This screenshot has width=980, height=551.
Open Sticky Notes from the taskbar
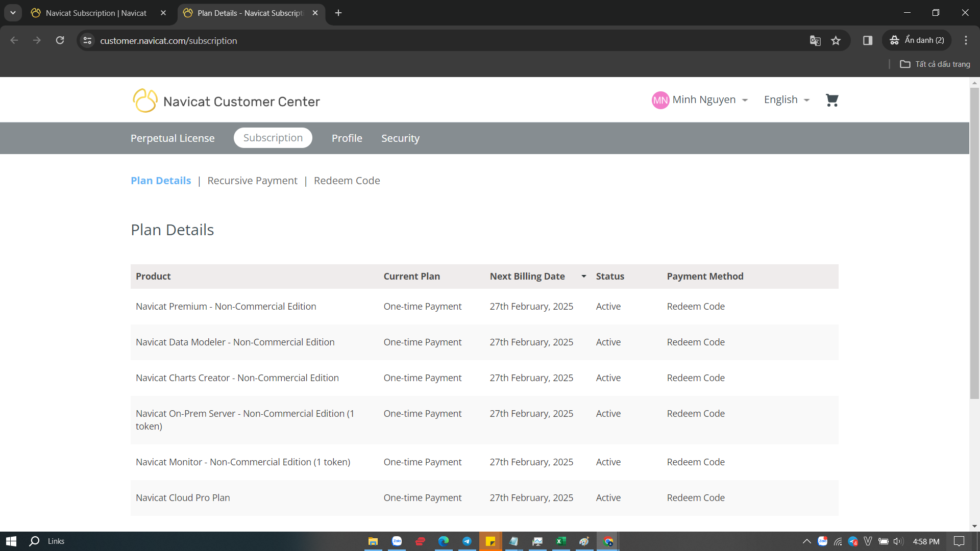(491, 541)
